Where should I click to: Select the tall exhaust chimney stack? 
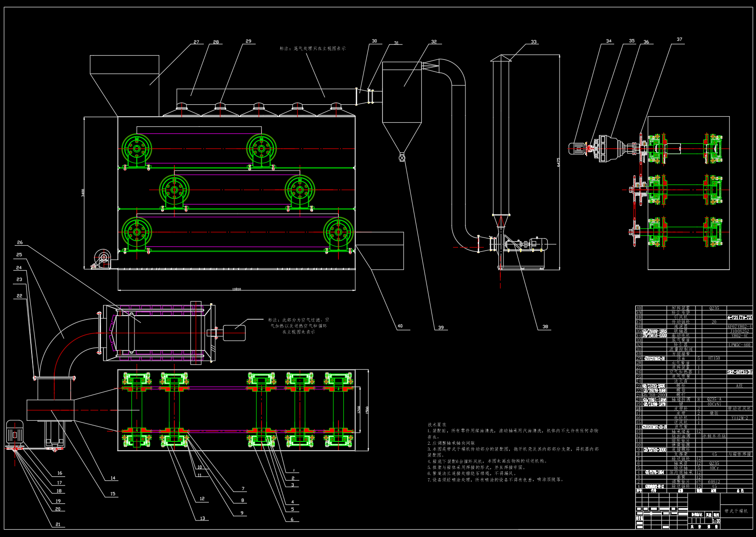[500, 138]
